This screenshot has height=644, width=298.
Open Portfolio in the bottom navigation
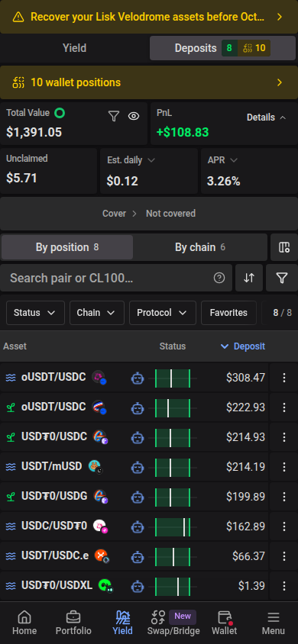73,623
